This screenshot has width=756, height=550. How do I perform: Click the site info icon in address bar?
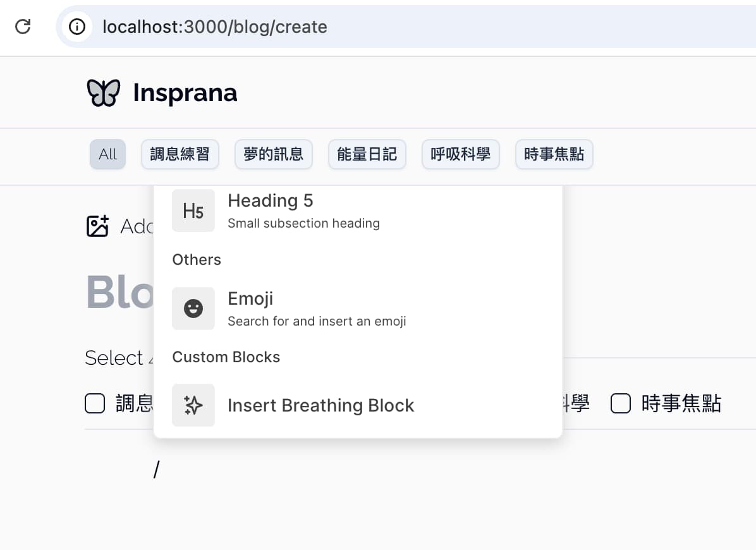pos(77,27)
